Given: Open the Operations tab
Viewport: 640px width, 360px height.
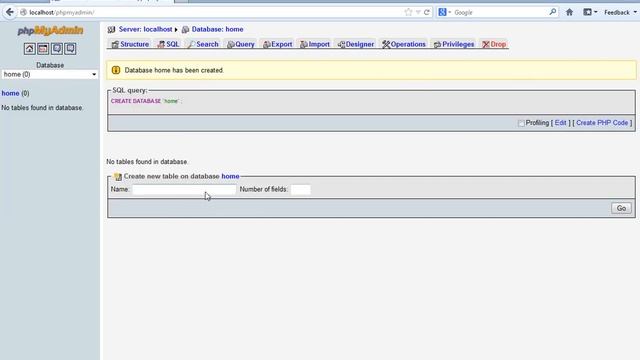Looking at the screenshot, I should [x=404, y=44].
